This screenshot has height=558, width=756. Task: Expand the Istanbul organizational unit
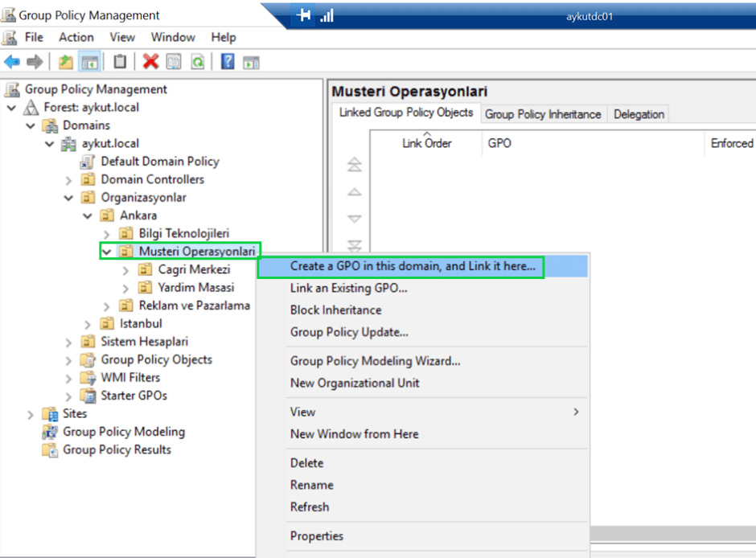88,322
